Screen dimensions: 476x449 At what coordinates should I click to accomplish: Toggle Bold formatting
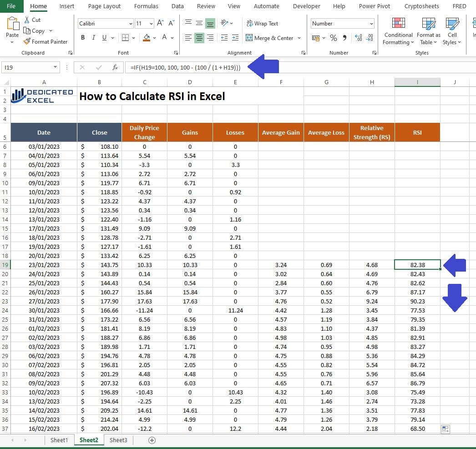point(83,38)
